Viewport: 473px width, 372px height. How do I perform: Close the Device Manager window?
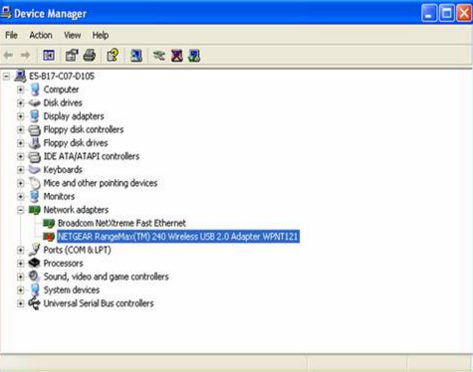(x=464, y=13)
